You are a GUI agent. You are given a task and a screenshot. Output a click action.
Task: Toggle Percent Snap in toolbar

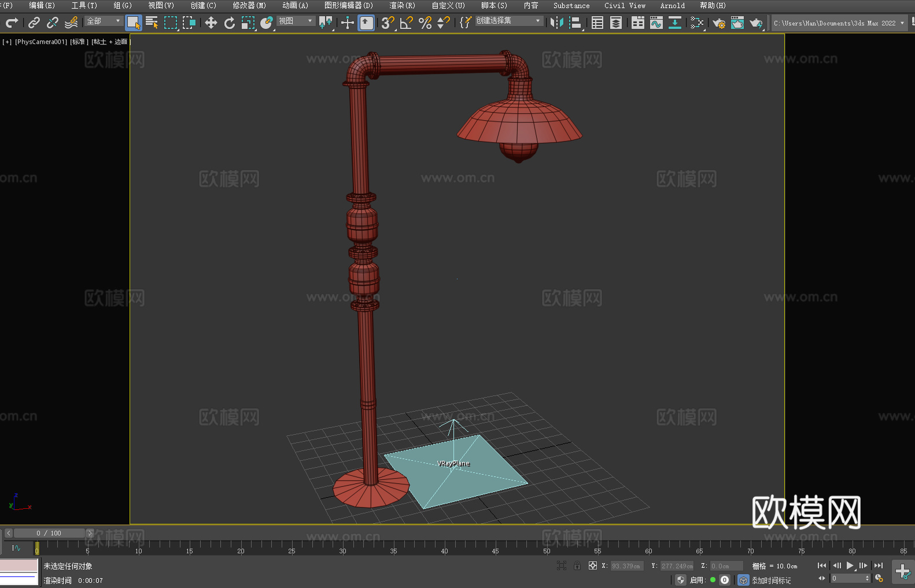[x=425, y=23]
